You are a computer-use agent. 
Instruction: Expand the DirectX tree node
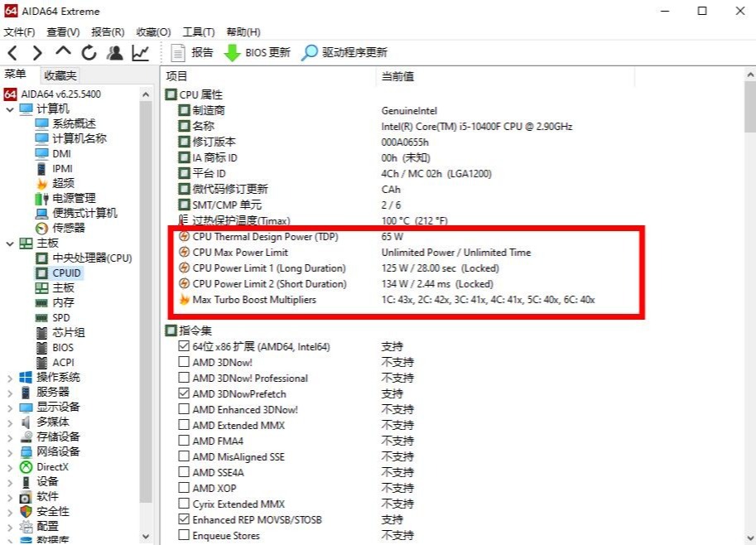tap(10, 468)
